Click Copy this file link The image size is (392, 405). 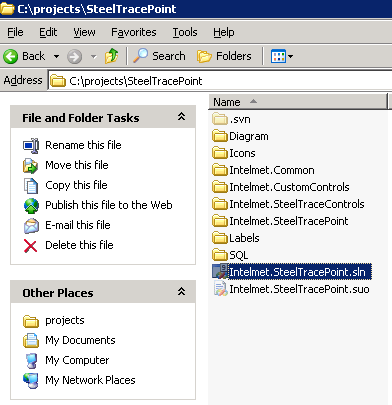tap(76, 185)
